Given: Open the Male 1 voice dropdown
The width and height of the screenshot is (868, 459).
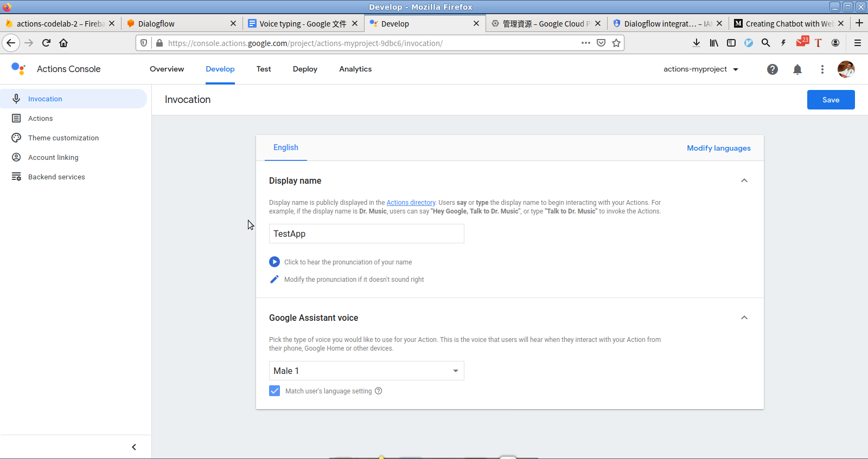Looking at the screenshot, I should click(367, 371).
